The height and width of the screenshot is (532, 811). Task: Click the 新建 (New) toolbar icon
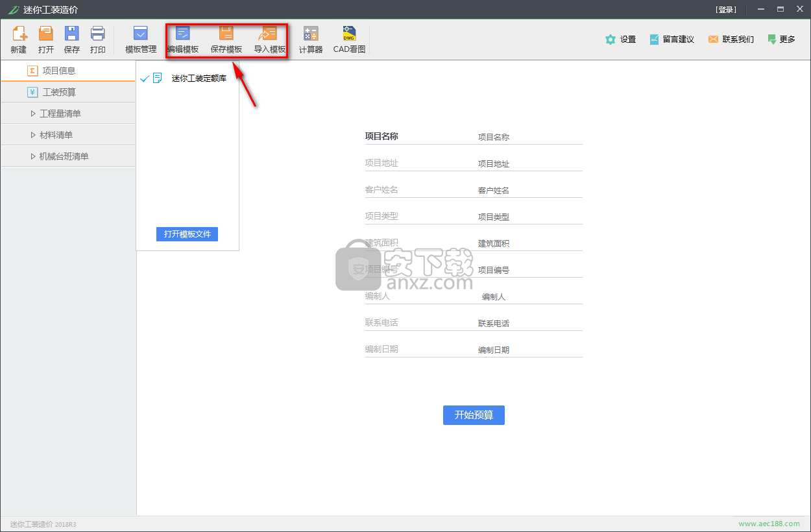(x=19, y=39)
